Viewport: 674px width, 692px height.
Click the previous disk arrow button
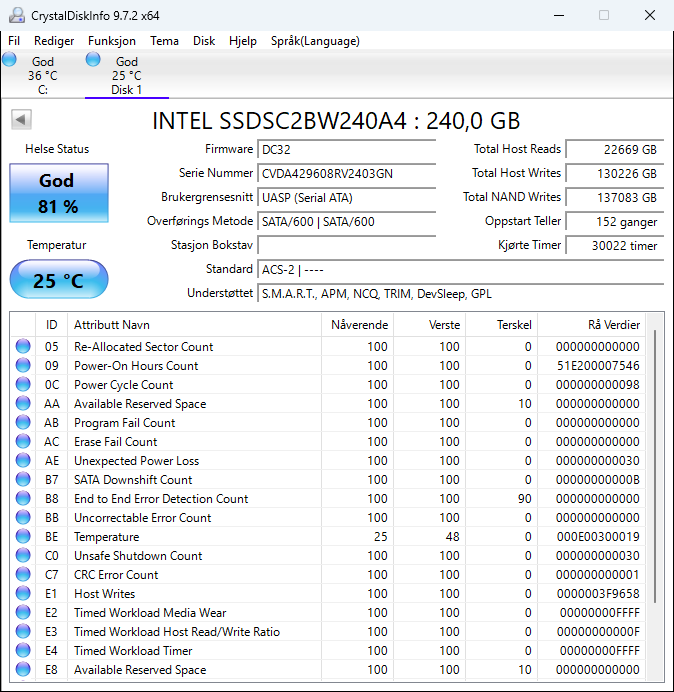[x=21, y=120]
